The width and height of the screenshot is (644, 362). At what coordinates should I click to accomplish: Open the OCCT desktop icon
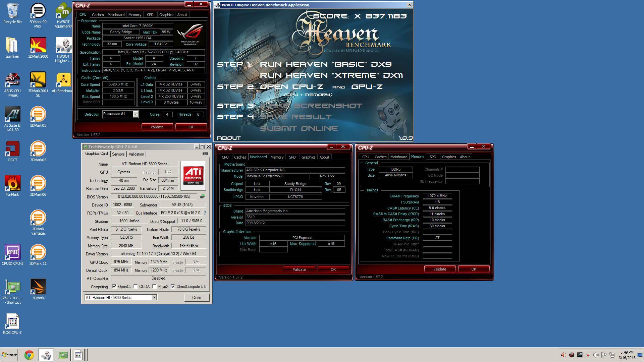12,151
